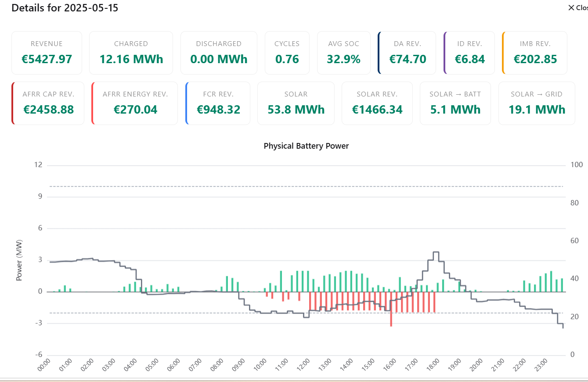Close the details panel
Viewport: 588px width, 382px height.
(x=577, y=7)
